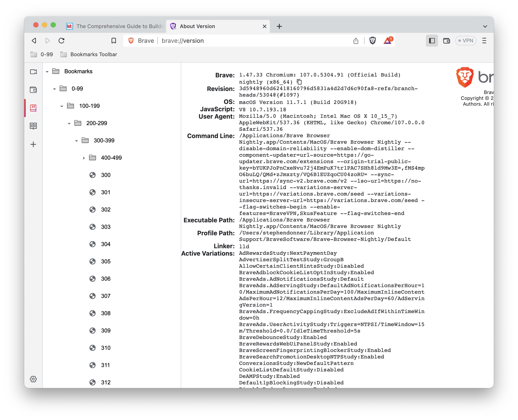Click the Brave Shields lion icon
Screen dimensions: 518x420
coord(373,41)
